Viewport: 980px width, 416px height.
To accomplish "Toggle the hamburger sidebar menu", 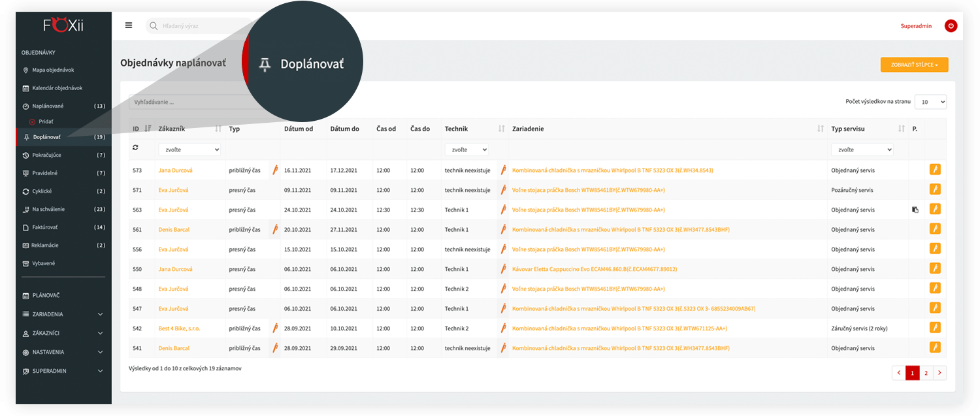I will [x=129, y=25].
